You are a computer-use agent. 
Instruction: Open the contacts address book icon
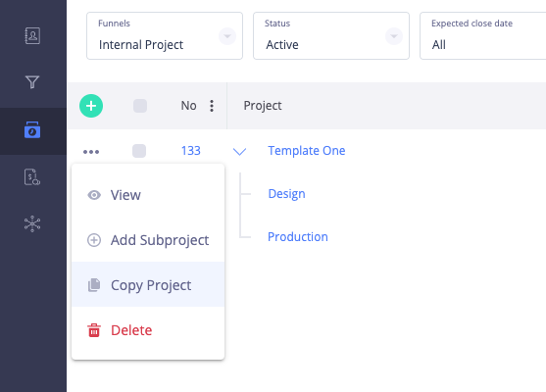click(x=32, y=36)
